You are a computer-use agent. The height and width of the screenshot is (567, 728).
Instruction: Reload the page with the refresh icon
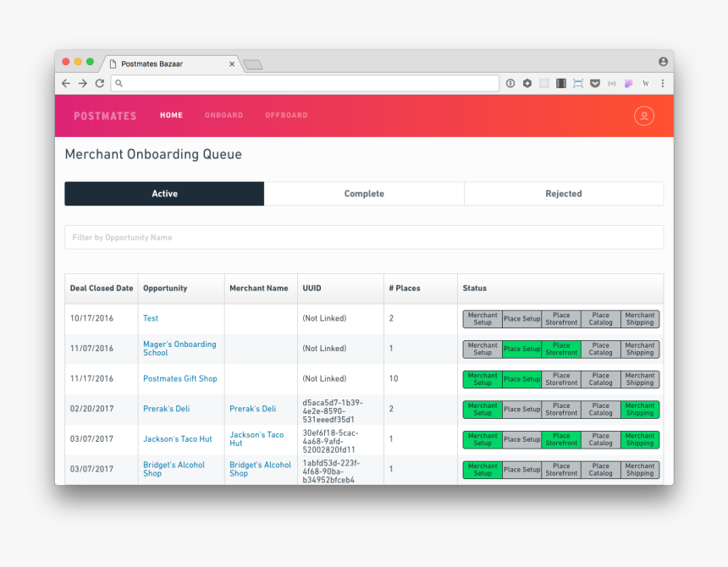click(99, 84)
